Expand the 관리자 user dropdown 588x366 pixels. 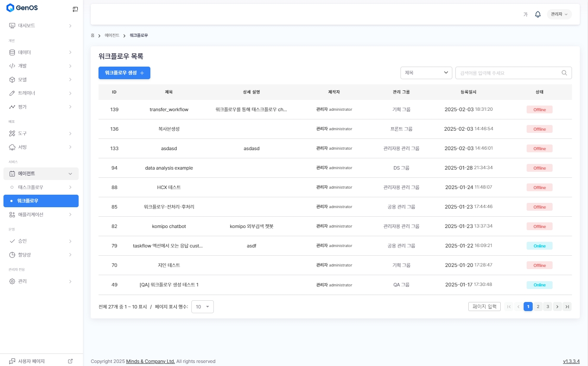559,14
